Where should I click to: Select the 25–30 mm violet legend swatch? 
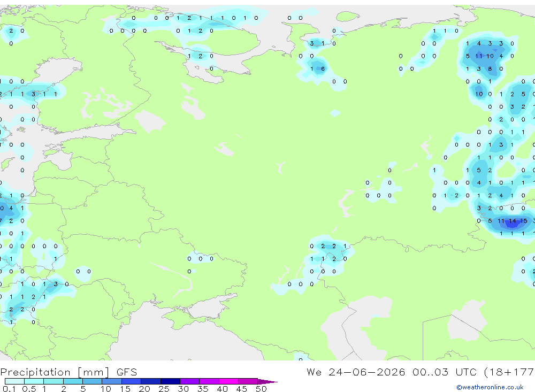170,381
